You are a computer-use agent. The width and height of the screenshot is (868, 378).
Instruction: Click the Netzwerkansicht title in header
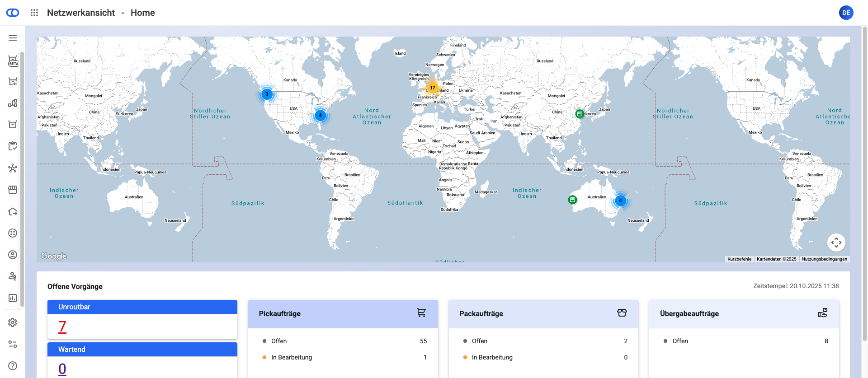point(81,13)
